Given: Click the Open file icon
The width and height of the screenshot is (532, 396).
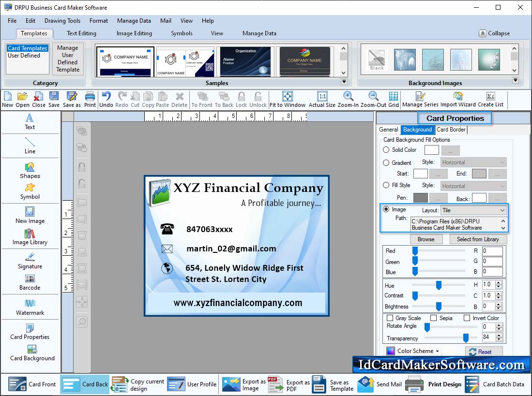Looking at the screenshot, I should pos(22,100).
